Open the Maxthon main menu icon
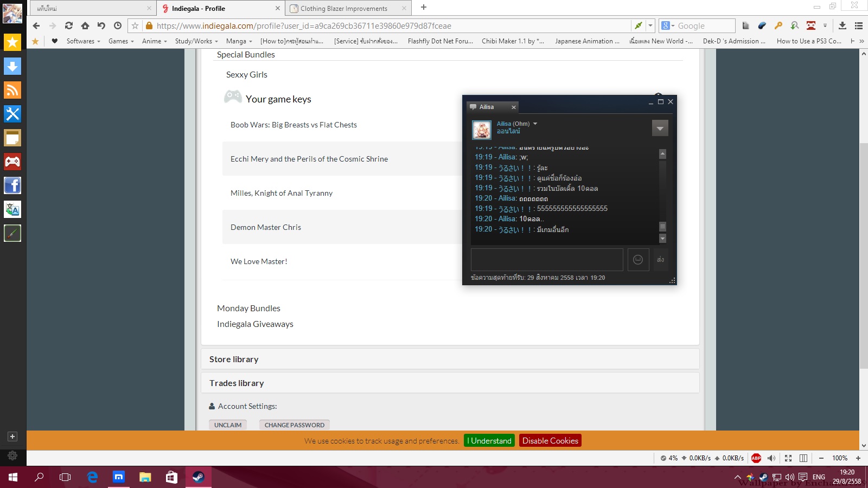The image size is (868, 488). (859, 25)
